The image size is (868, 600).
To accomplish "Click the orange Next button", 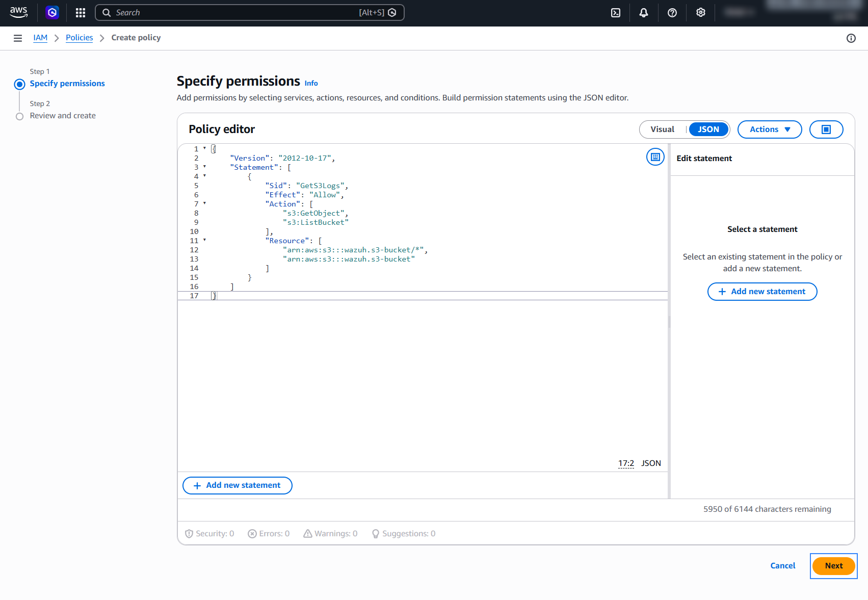I will 833,566.
